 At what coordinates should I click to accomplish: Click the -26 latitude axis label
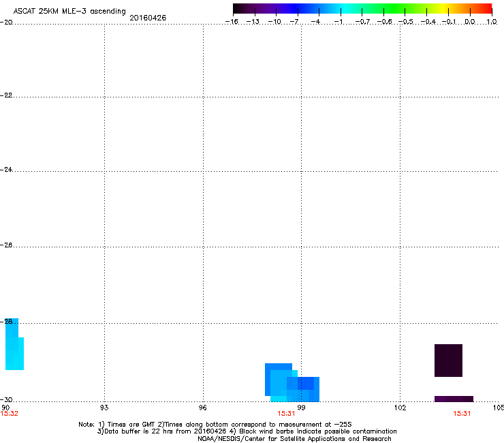(6, 245)
